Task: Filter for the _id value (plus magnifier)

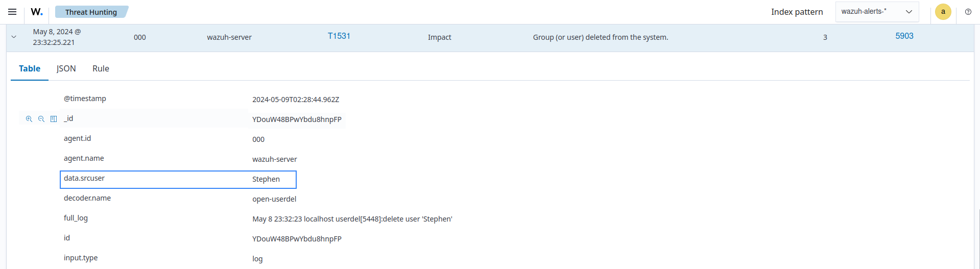Action: (29, 119)
